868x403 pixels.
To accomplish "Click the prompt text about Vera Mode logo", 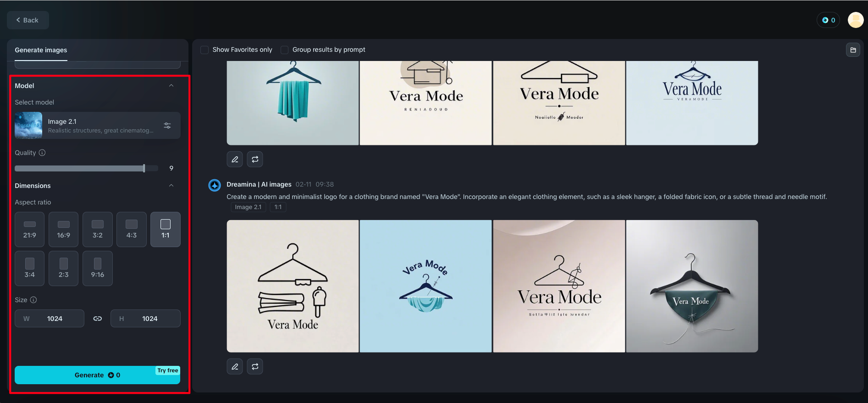I will click(527, 197).
